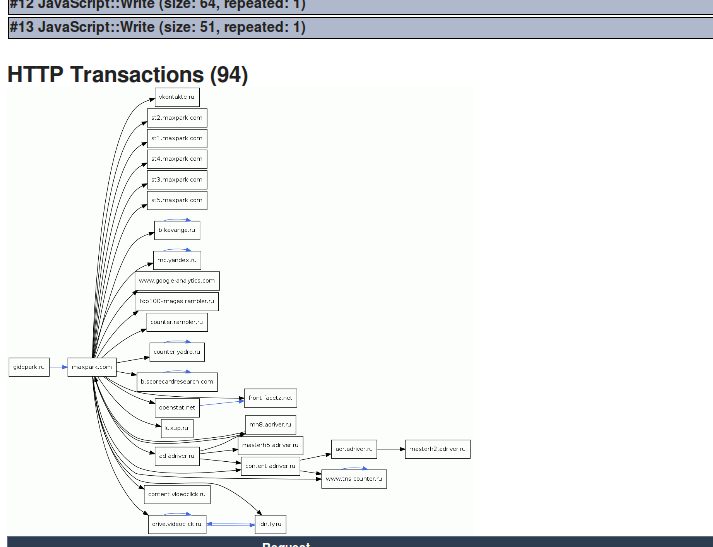Click the central maxpark.com node
Viewport: 713px width, 547px height.
[x=92, y=367]
